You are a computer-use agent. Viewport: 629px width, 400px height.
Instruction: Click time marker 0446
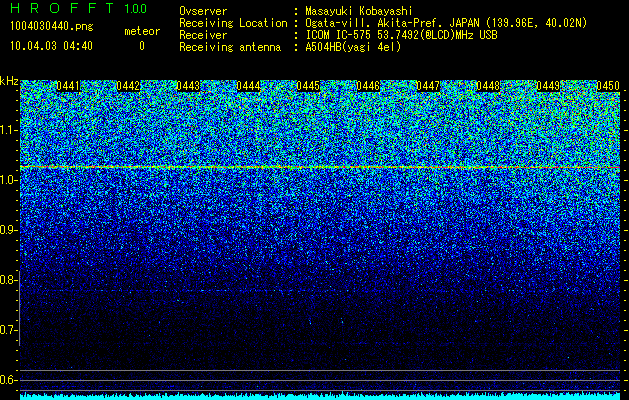click(x=368, y=86)
